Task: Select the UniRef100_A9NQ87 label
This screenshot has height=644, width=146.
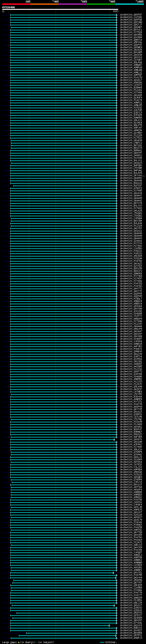Action: coord(131,65)
